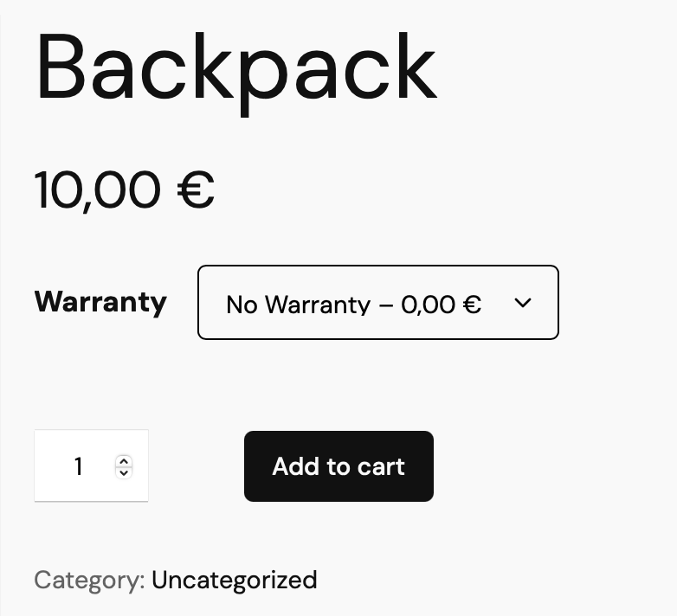Viewport: 677px width, 616px height.
Task: Click the Backpack product title
Action: (x=235, y=67)
